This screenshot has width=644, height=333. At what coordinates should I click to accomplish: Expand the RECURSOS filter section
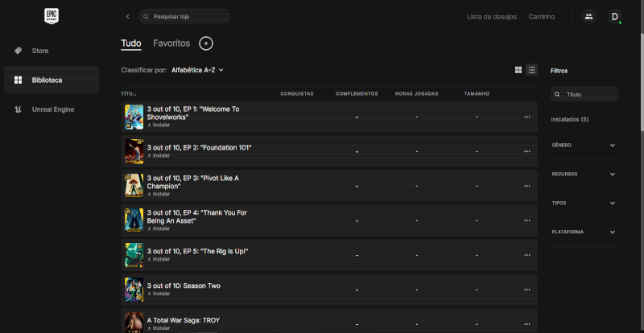click(x=584, y=174)
